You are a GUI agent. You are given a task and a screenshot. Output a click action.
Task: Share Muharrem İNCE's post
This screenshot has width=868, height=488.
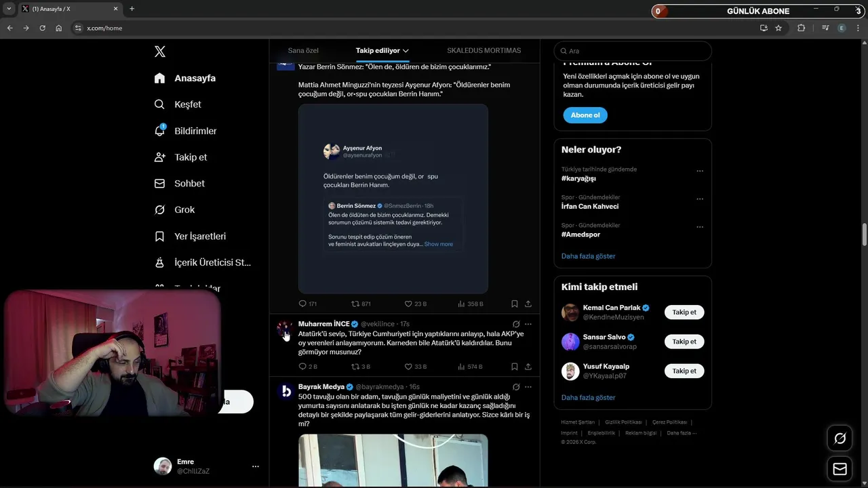click(x=528, y=367)
